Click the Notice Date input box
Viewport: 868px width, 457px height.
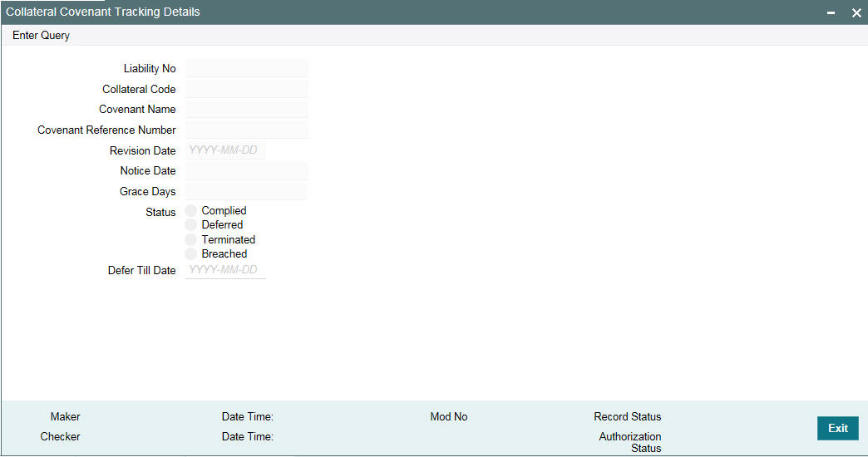(x=246, y=171)
